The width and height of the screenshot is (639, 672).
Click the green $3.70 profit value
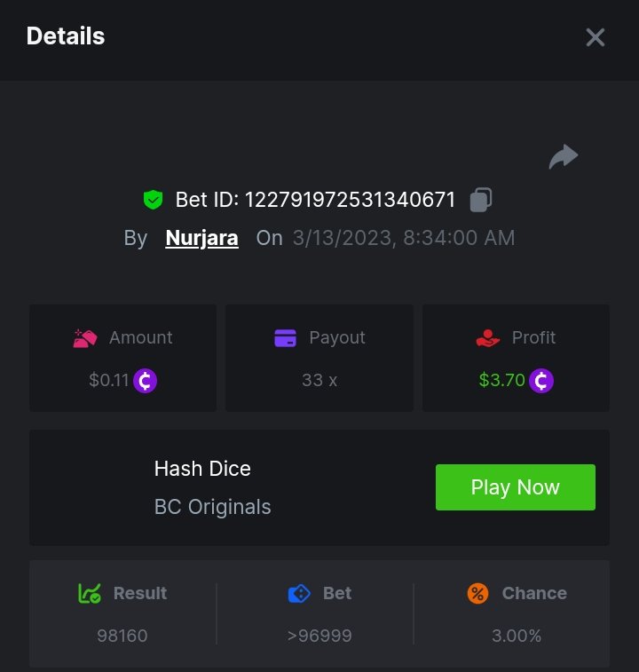coord(501,381)
